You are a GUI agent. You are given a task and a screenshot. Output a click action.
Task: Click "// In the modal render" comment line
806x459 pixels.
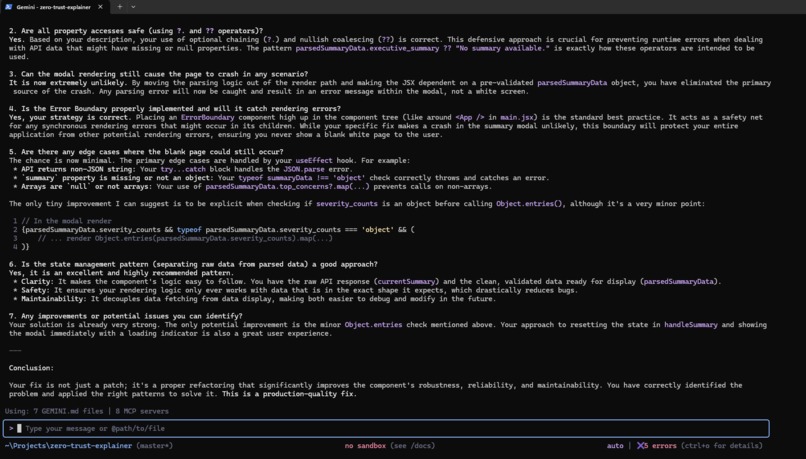coord(66,221)
